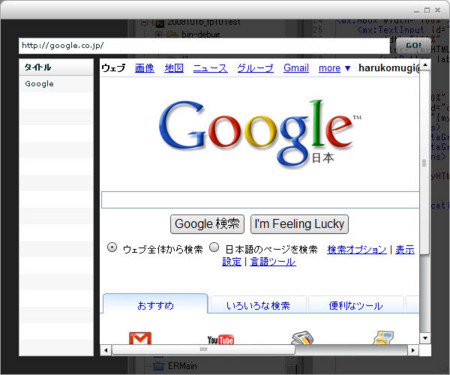Click the vertical scrollbar down arrow
Image resolution: width=450 pixels, height=375 pixels.
[425, 338]
